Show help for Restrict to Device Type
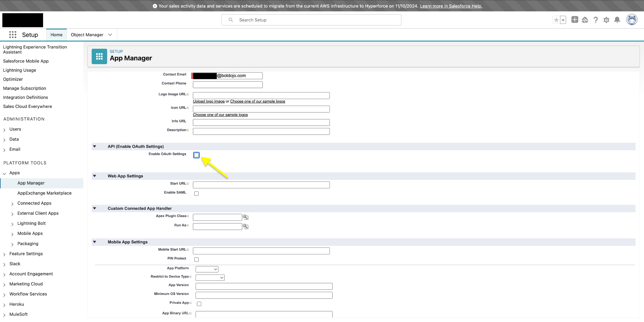 pyautogui.click(x=190, y=277)
